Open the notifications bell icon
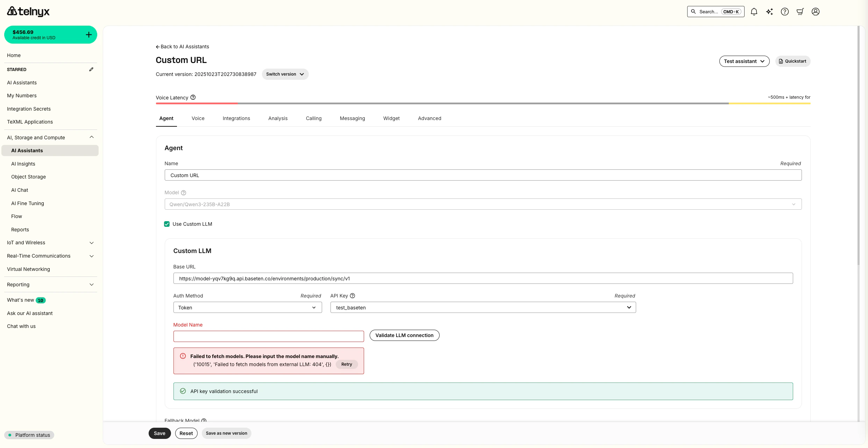This screenshot has height=448, width=868. [x=754, y=12]
